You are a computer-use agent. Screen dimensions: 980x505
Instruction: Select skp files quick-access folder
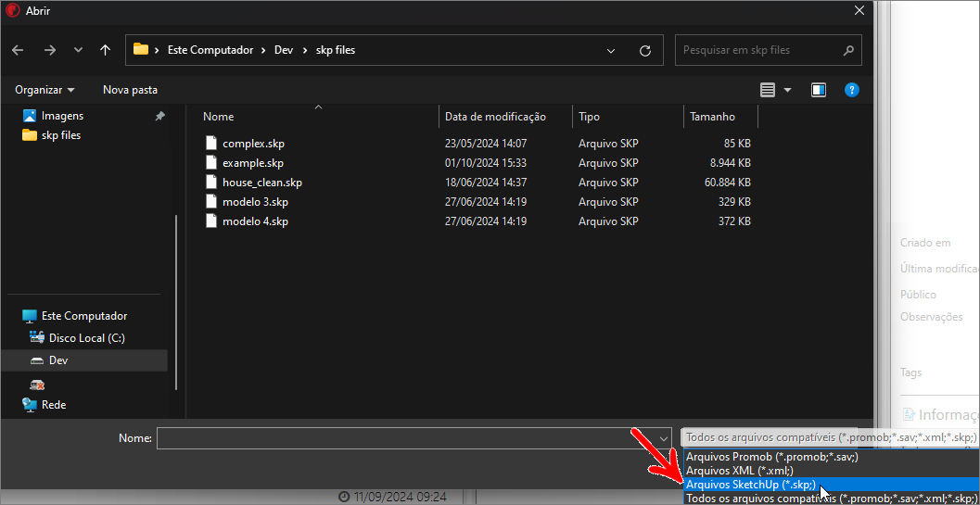60,135
